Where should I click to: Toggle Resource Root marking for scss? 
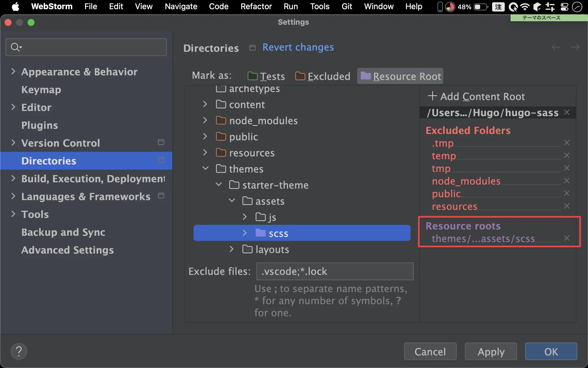pyautogui.click(x=400, y=76)
